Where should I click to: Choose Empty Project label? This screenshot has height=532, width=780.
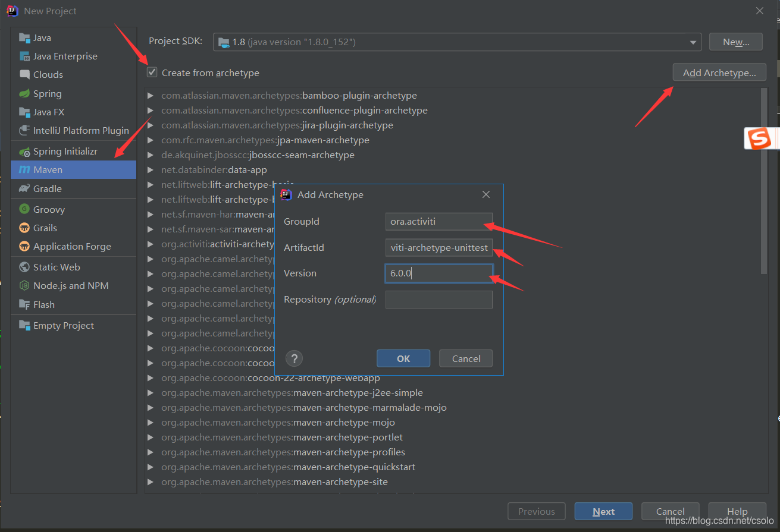[x=64, y=326]
